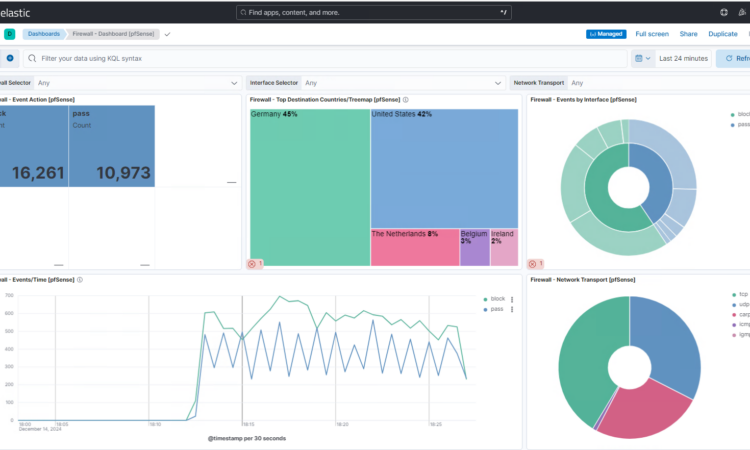This screenshot has height=450, width=750.
Task: Click Firewall - Dashboard [pfSense] breadcrumb
Action: tap(113, 34)
